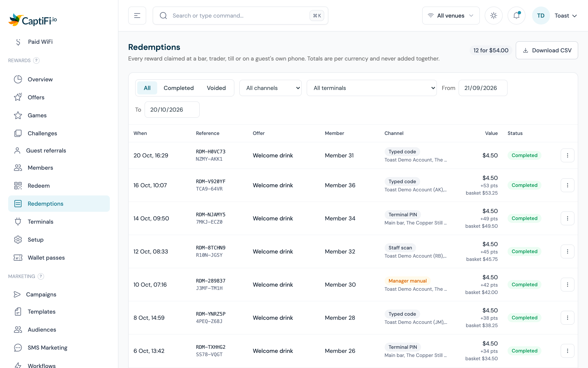Download CSV of redemptions
The width and height of the screenshot is (588, 368).
(x=547, y=50)
